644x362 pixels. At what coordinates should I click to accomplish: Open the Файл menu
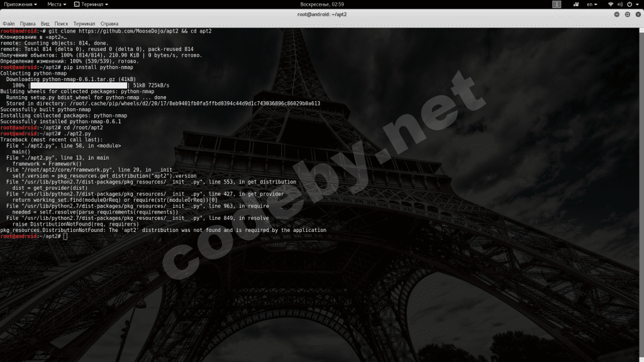point(8,24)
